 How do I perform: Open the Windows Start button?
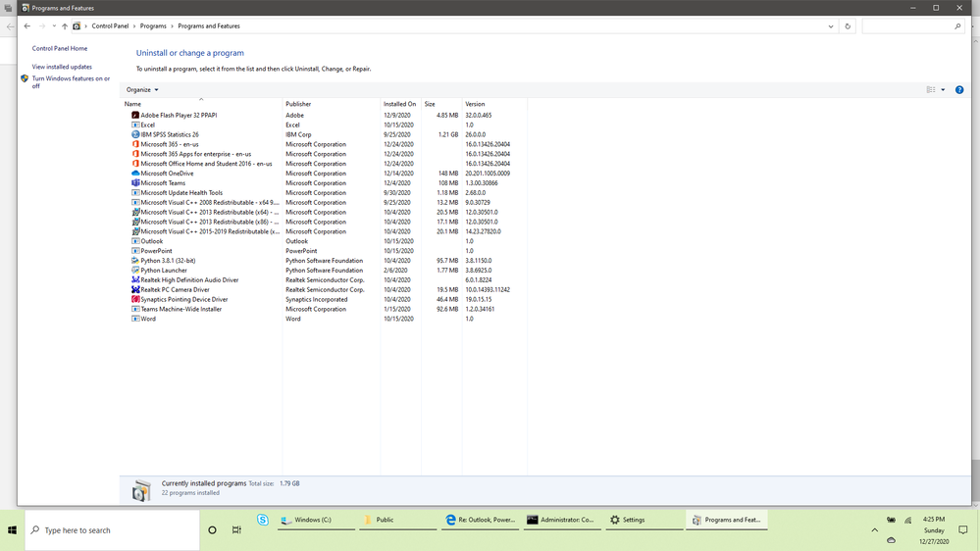coord(12,529)
